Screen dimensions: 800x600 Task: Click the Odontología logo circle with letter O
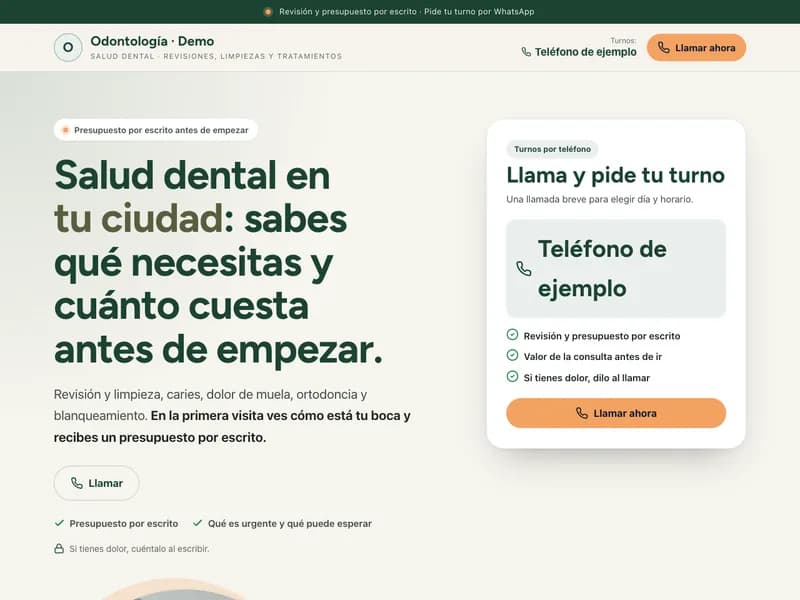tap(68, 47)
